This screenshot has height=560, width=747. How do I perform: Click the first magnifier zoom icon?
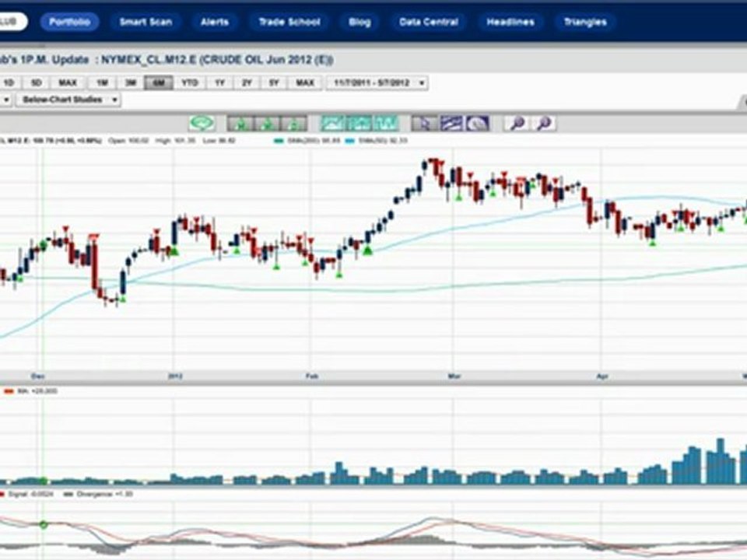coord(517,124)
